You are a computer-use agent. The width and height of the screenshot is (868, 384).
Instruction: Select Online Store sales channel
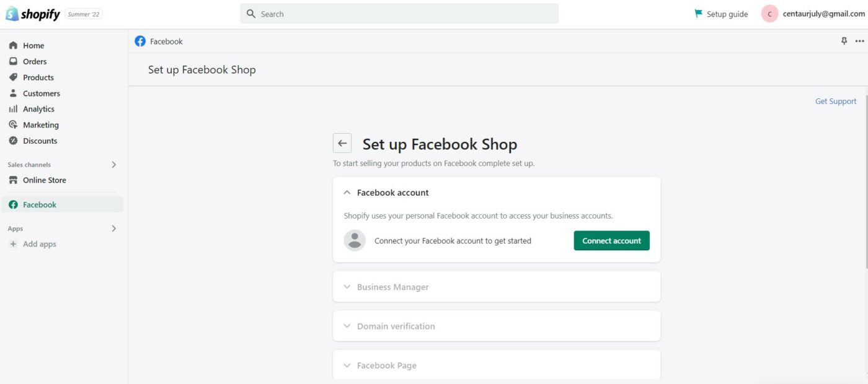(x=44, y=180)
